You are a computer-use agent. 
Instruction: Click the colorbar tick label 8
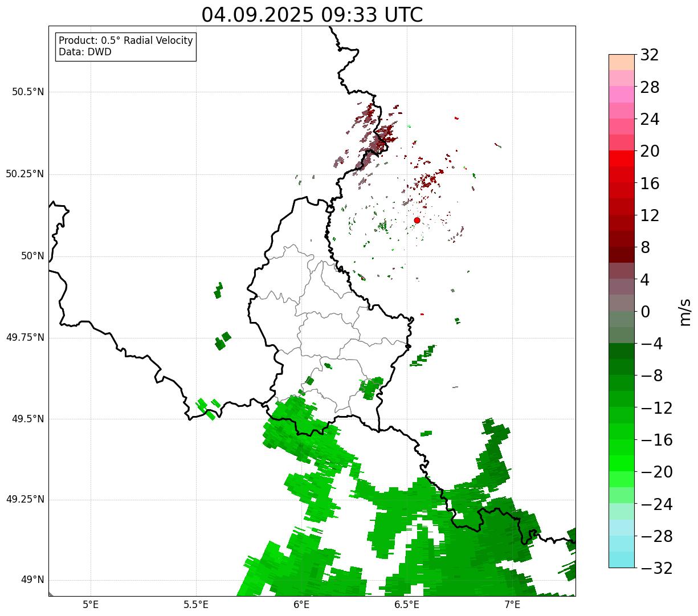645,247
